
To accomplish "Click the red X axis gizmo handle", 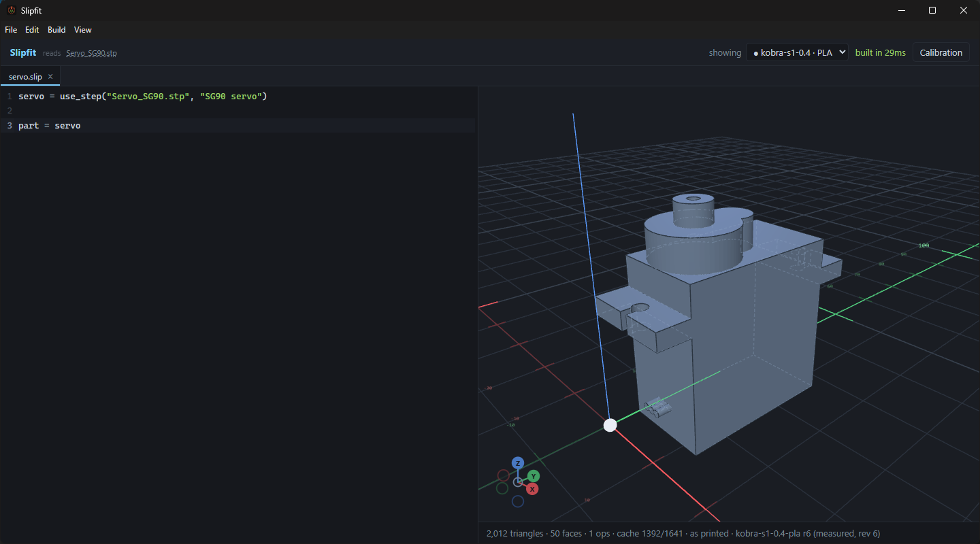I will [532, 489].
